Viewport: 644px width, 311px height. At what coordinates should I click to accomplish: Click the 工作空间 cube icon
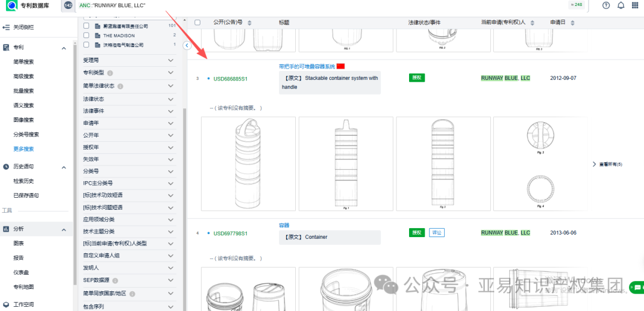click(x=6, y=304)
